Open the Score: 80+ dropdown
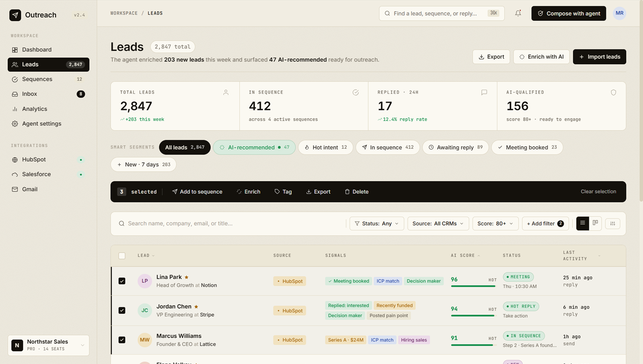The image size is (643, 364). [x=495, y=224]
